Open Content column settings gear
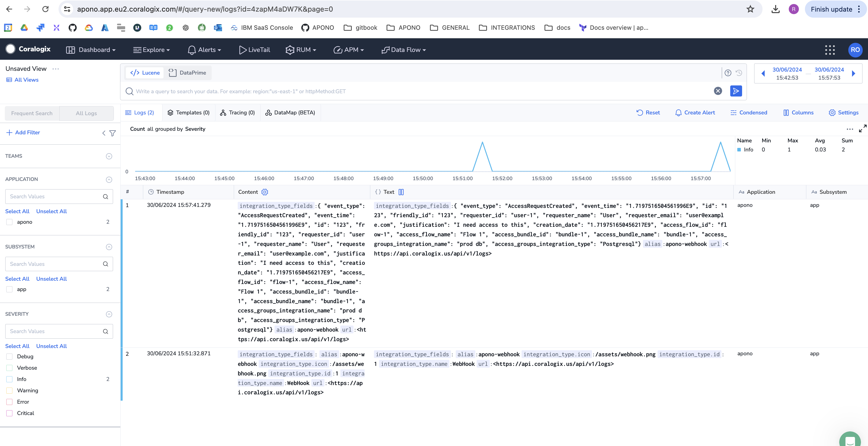Screen dimensions: 868x446 click(265, 192)
